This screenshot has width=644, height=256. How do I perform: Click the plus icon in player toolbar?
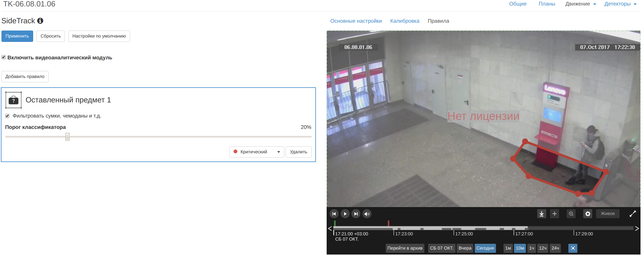pos(554,214)
